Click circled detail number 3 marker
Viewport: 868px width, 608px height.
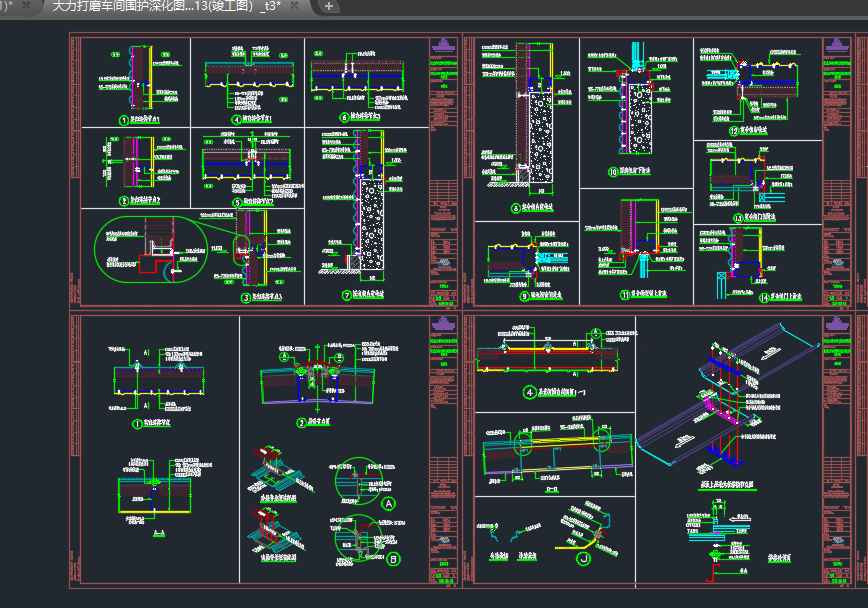tap(246, 297)
